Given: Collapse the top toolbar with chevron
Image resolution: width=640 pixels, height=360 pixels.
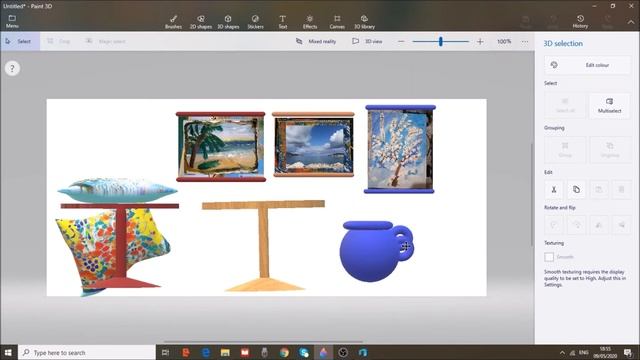Looking at the screenshot, I should pyautogui.click(x=631, y=22).
